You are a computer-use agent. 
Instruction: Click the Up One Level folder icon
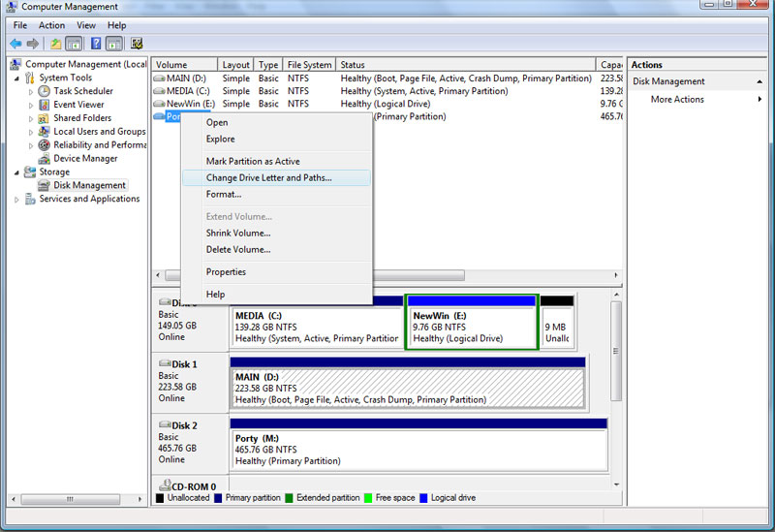coord(56,44)
